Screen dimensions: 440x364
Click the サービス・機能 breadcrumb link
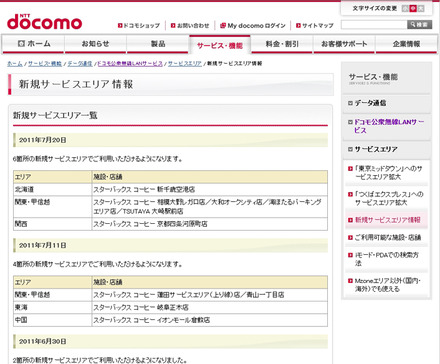(45, 64)
